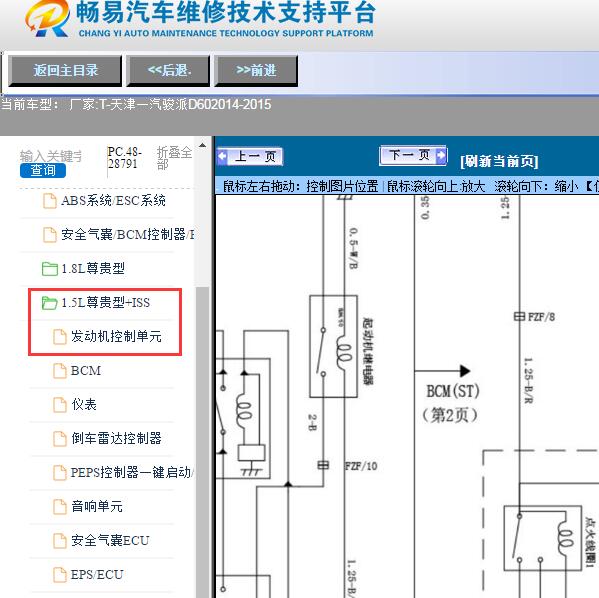Click file icon beside PEPS控制器
Screen dimensions: 599x598
60,473
